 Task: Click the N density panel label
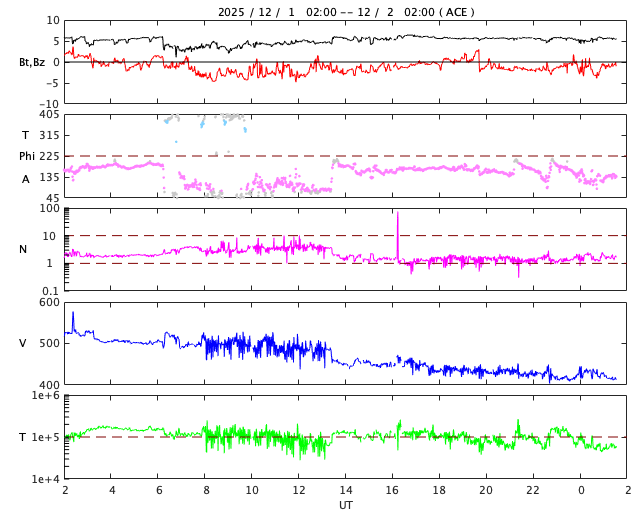tap(23, 249)
